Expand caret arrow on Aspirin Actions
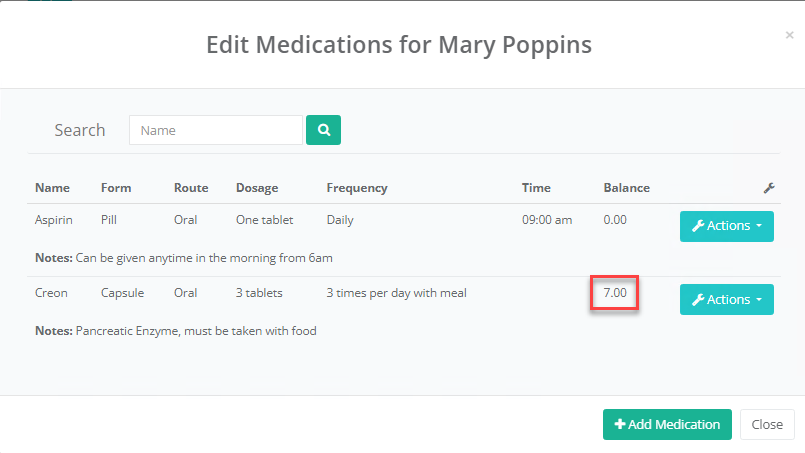805x453 pixels. [759, 226]
